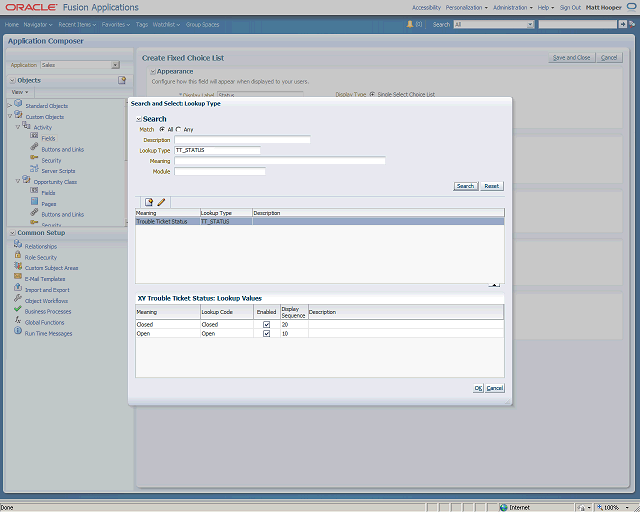Click the Activity object icon in tree
This screenshot has height=512, width=640.
pyautogui.click(x=26, y=125)
